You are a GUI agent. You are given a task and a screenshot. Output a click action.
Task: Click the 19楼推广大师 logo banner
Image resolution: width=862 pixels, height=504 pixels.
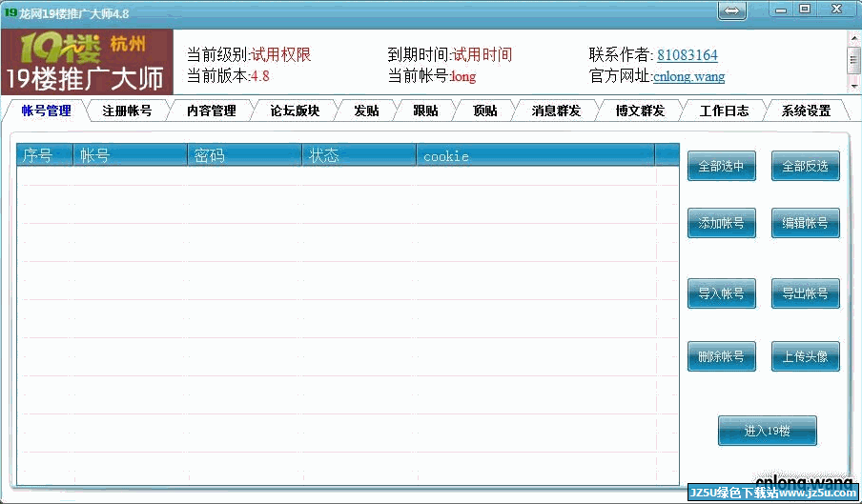click(x=87, y=62)
